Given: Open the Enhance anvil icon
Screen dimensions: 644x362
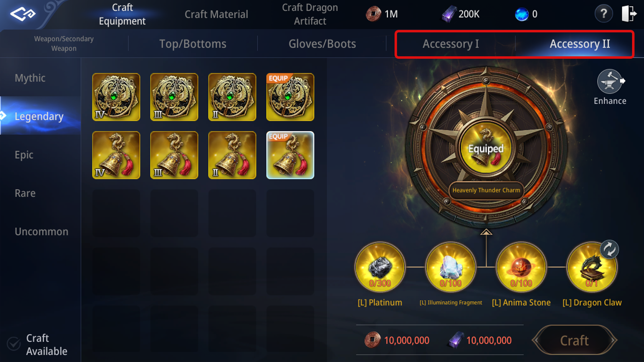Looking at the screenshot, I should point(610,82).
